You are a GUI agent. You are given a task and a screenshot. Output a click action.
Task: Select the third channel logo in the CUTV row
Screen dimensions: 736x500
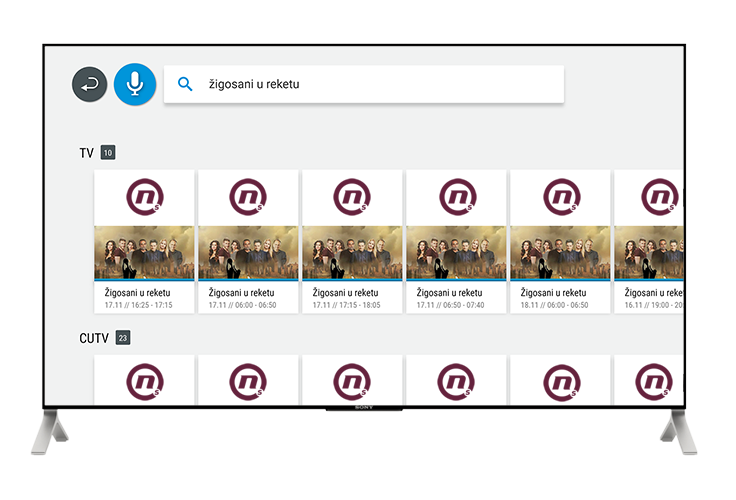click(x=352, y=381)
